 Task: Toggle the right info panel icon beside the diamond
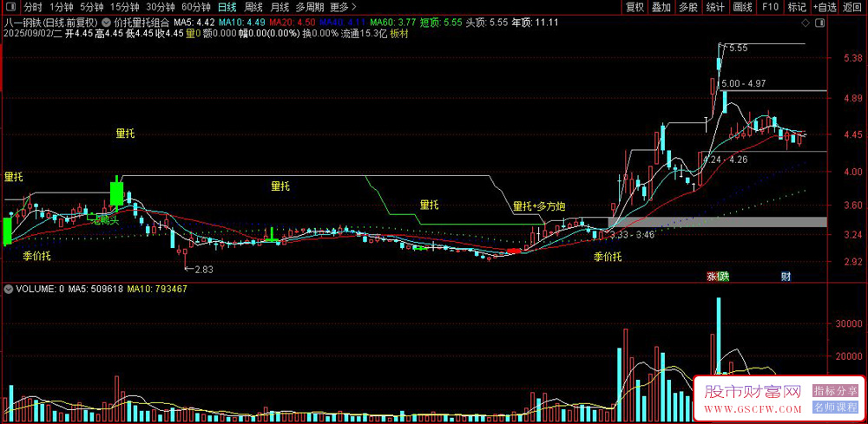point(821,23)
